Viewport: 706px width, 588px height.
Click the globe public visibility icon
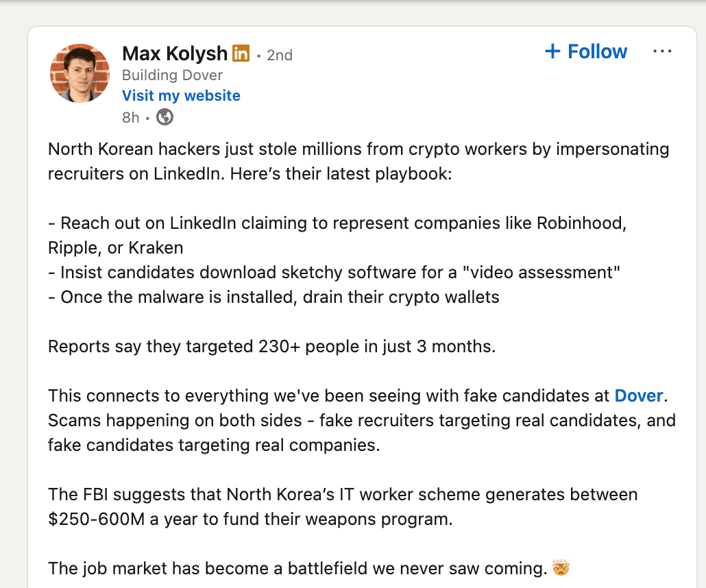click(165, 117)
